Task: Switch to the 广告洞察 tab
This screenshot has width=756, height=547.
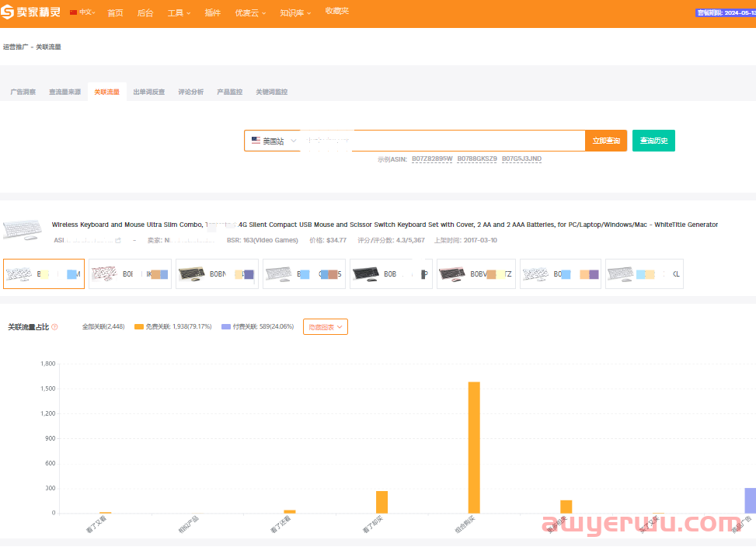Action: click(23, 92)
